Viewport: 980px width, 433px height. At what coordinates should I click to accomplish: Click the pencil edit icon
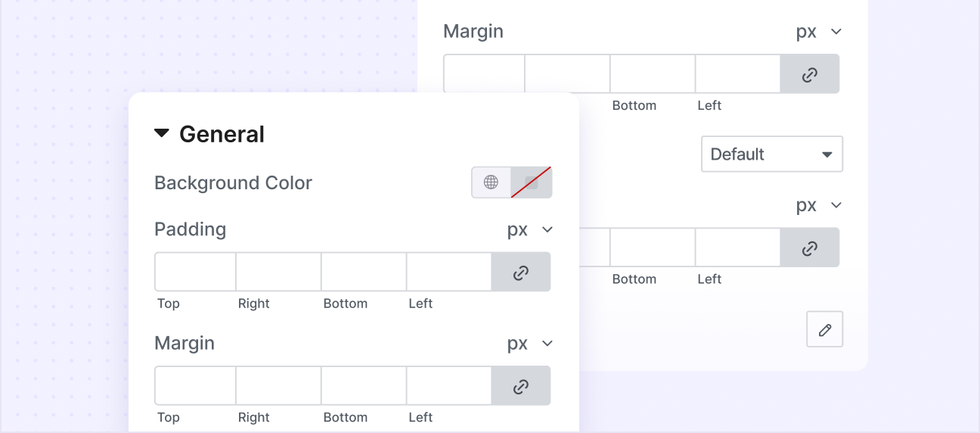pos(825,329)
